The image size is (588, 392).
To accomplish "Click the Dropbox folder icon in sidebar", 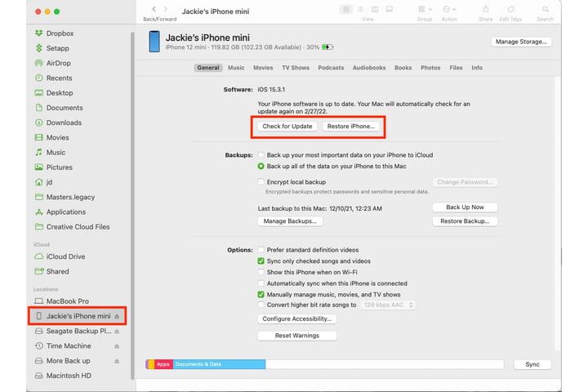I will tap(39, 33).
